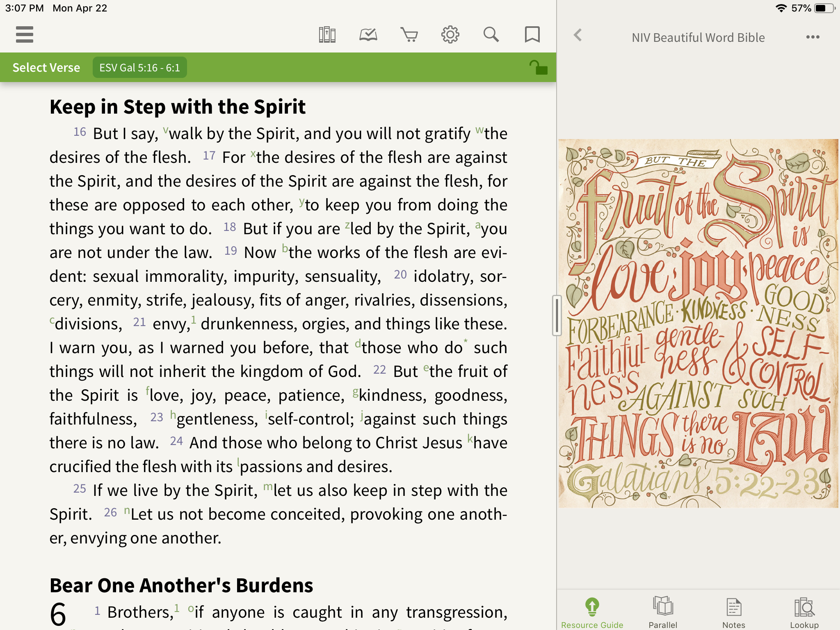Open cross-reference g before 'kindness'
Screen dimensions: 840x630
[356, 393]
